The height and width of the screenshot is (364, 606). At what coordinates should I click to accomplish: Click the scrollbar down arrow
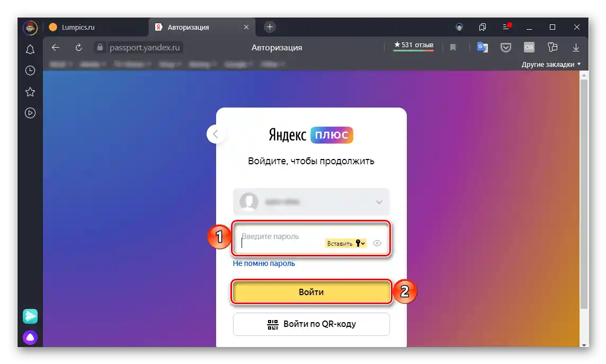tap(584, 344)
